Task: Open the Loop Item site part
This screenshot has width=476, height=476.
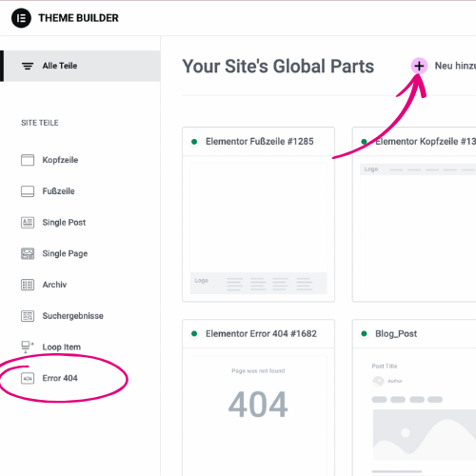Action: coord(62,347)
